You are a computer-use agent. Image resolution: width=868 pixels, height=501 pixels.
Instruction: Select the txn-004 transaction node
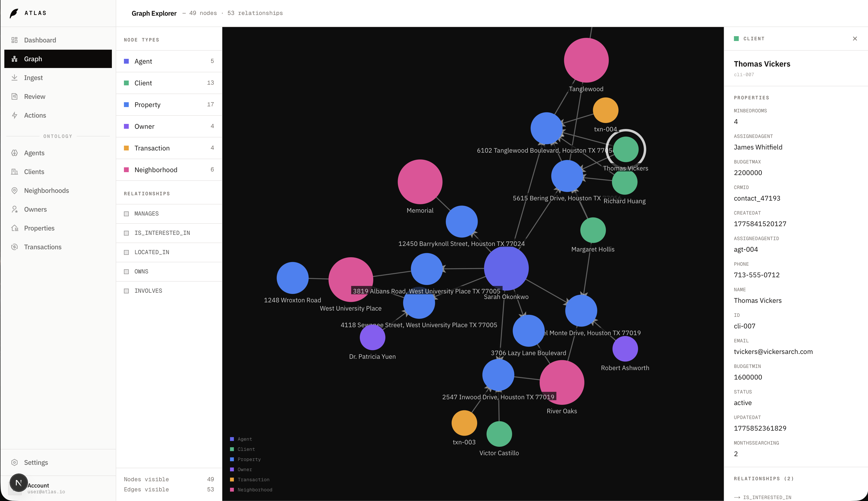tap(605, 110)
